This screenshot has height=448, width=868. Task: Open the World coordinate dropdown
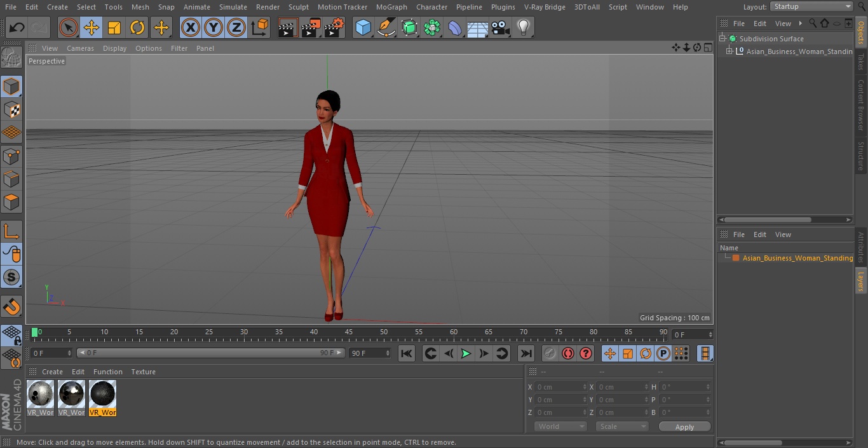(560, 426)
